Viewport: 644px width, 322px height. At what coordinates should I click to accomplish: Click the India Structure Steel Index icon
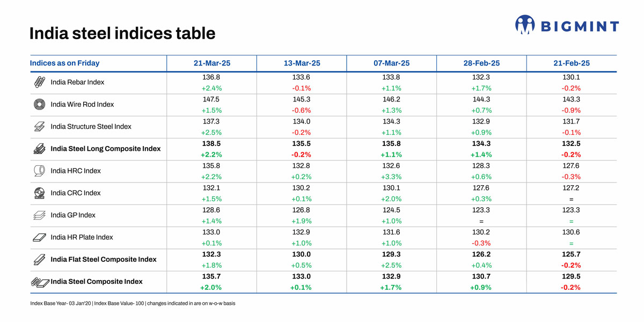click(x=39, y=127)
